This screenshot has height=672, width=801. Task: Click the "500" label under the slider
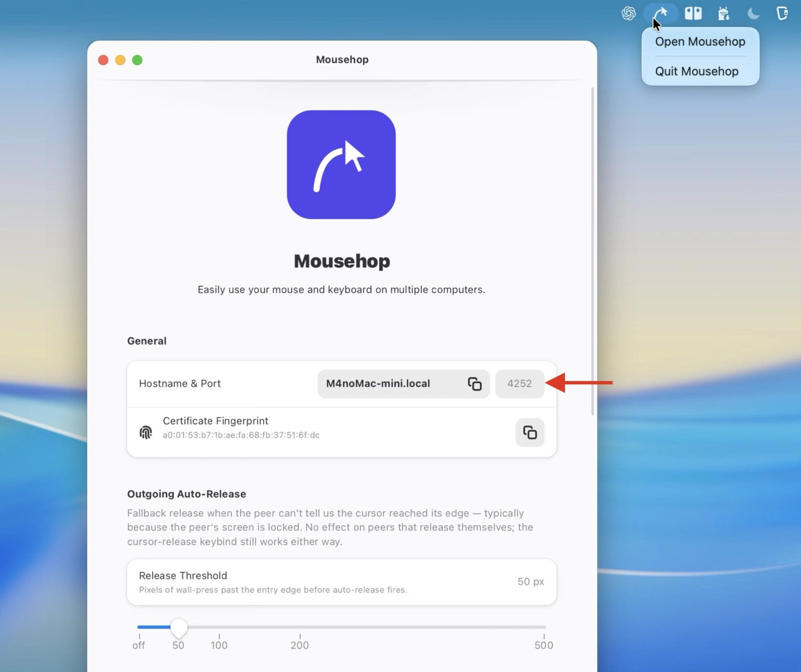[x=544, y=645]
